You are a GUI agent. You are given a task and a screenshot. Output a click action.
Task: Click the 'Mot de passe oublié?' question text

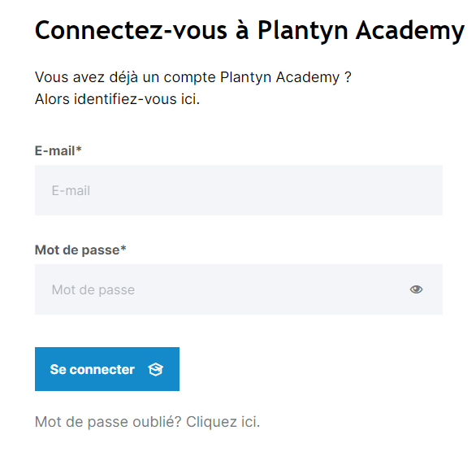point(108,422)
